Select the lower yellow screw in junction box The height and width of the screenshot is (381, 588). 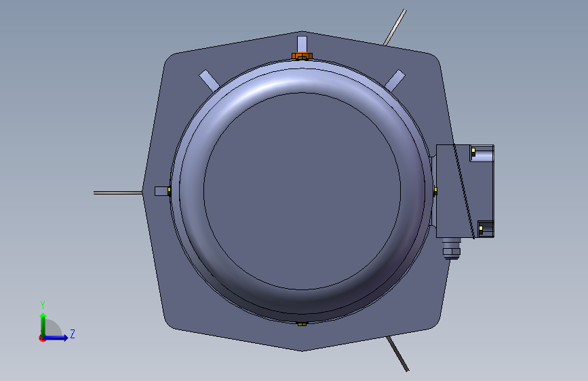click(481, 230)
